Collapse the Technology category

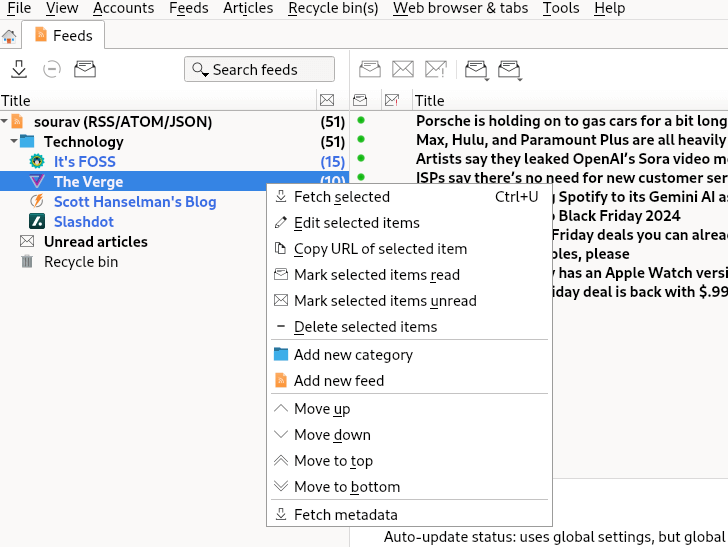click(14, 142)
